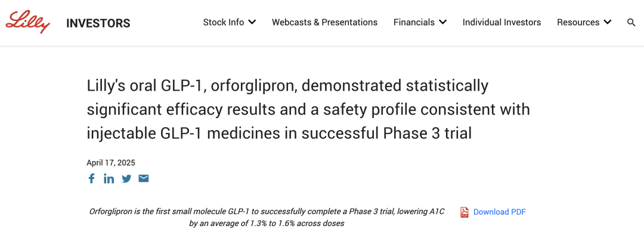Click the INVESTORS header link
The height and width of the screenshot is (238, 644).
(x=98, y=23)
